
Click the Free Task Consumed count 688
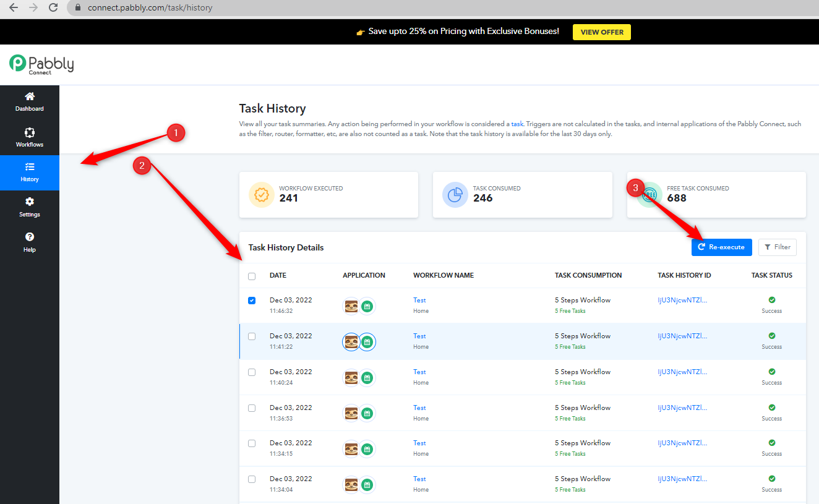pos(677,199)
